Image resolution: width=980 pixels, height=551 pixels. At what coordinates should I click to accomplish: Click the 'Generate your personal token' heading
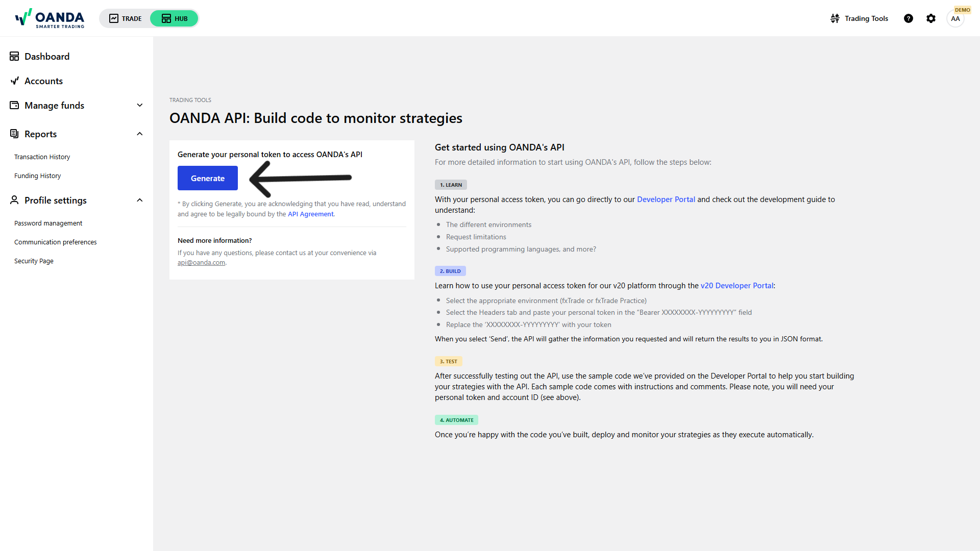click(x=270, y=154)
